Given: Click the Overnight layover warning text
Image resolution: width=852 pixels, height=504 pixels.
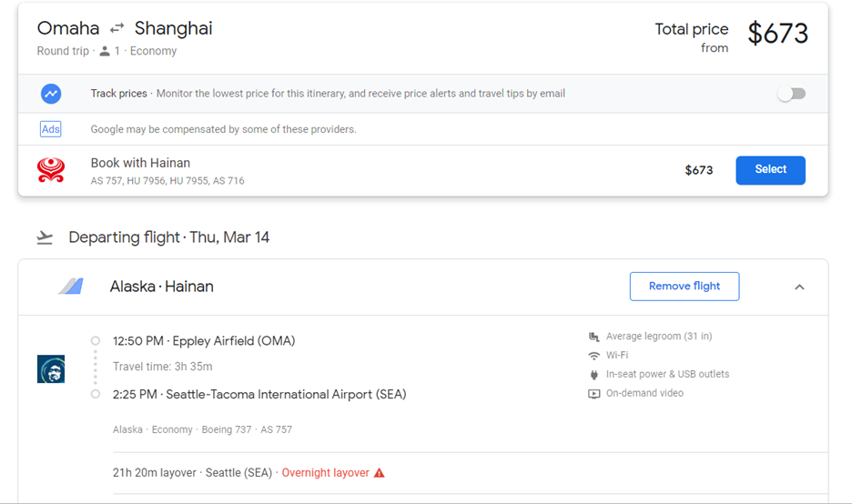Looking at the screenshot, I should point(325,473).
